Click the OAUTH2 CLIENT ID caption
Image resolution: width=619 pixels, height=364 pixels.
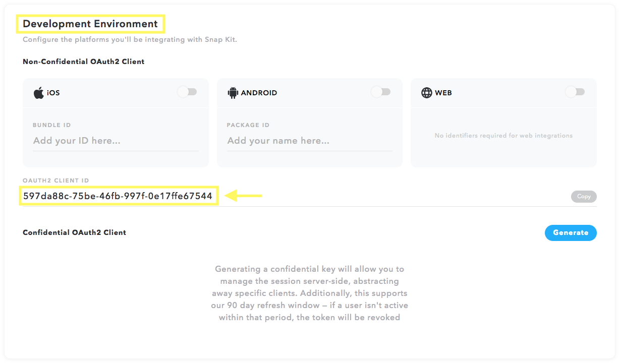56,180
